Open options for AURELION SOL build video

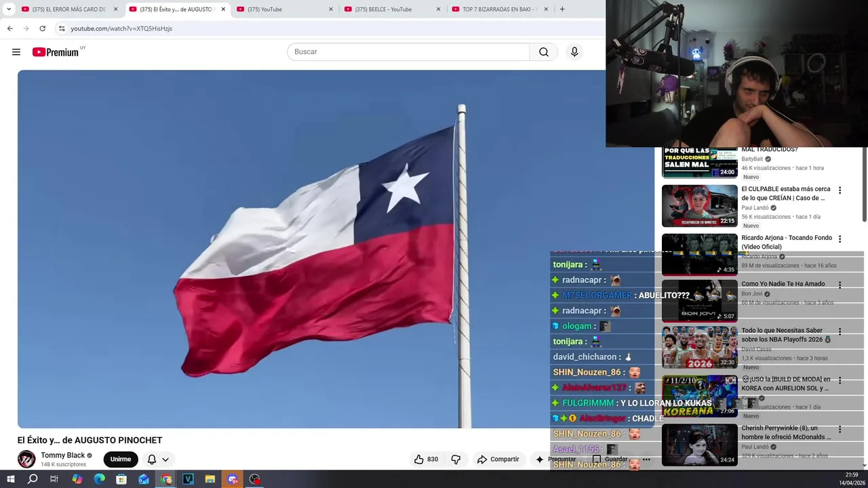840,381
